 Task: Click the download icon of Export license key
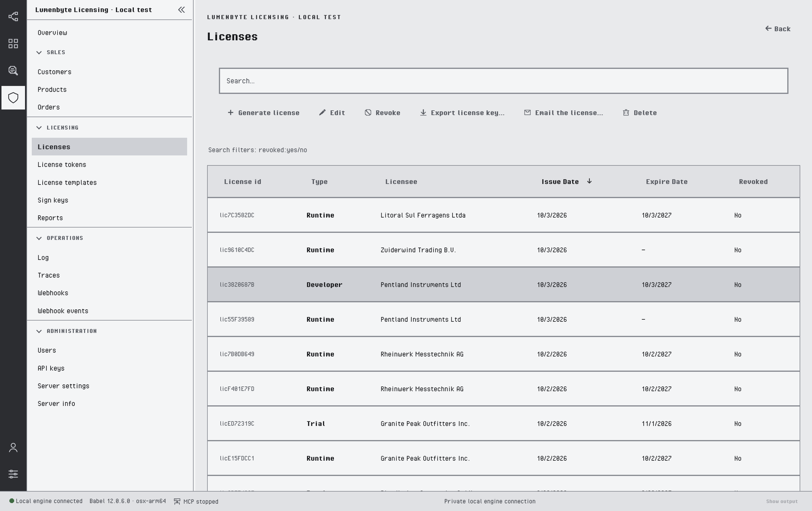(x=423, y=113)
